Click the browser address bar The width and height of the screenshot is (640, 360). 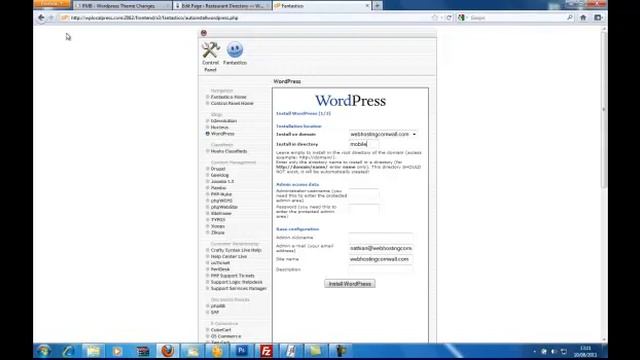tap(249, 18)
